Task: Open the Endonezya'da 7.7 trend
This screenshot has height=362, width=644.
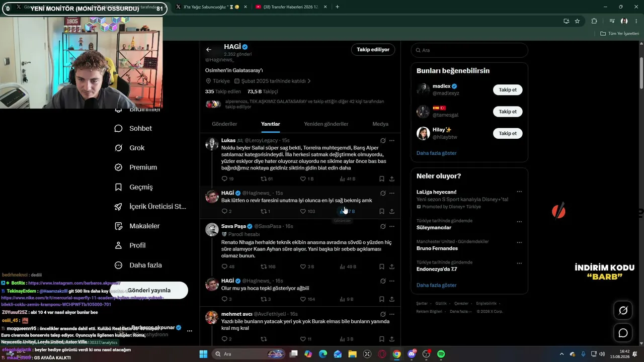Action: pyautogui.click(x=436, y=269)
